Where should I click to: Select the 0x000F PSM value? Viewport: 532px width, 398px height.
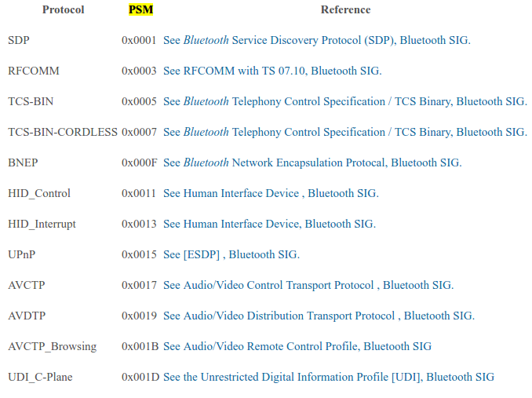click(139, 162)
